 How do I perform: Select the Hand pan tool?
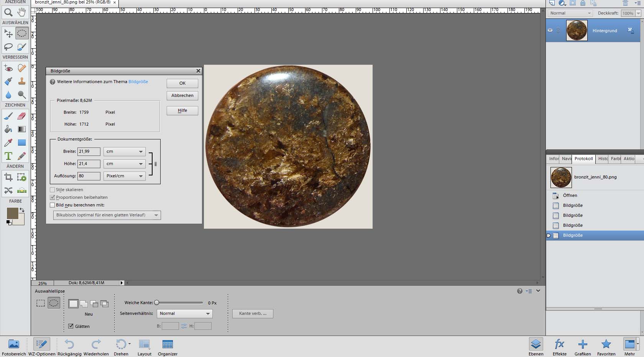pyautogui.click(x=22, y=12)
